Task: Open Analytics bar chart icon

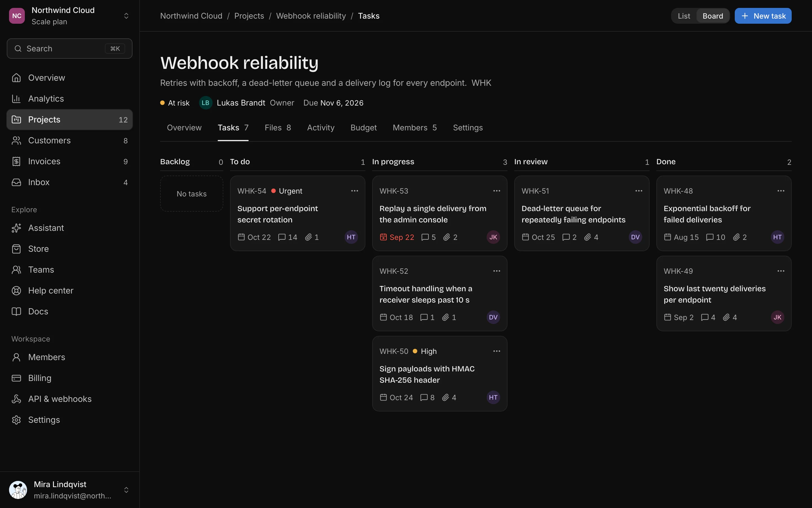Action: 16,98
